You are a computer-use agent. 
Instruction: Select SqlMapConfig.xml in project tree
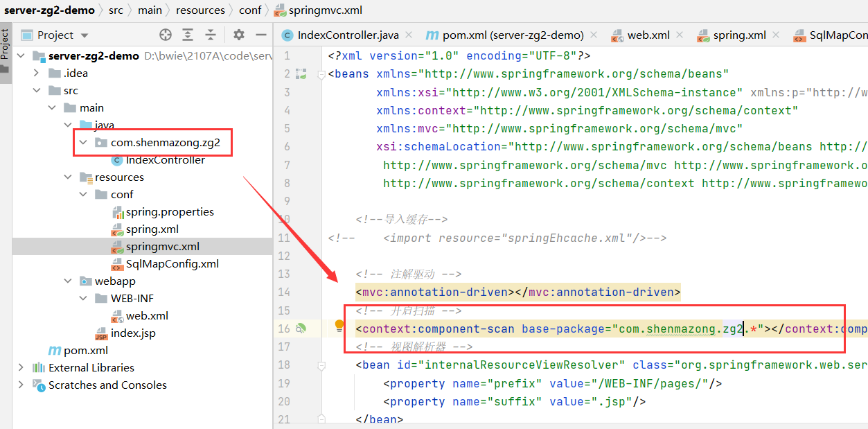point(172,264)
